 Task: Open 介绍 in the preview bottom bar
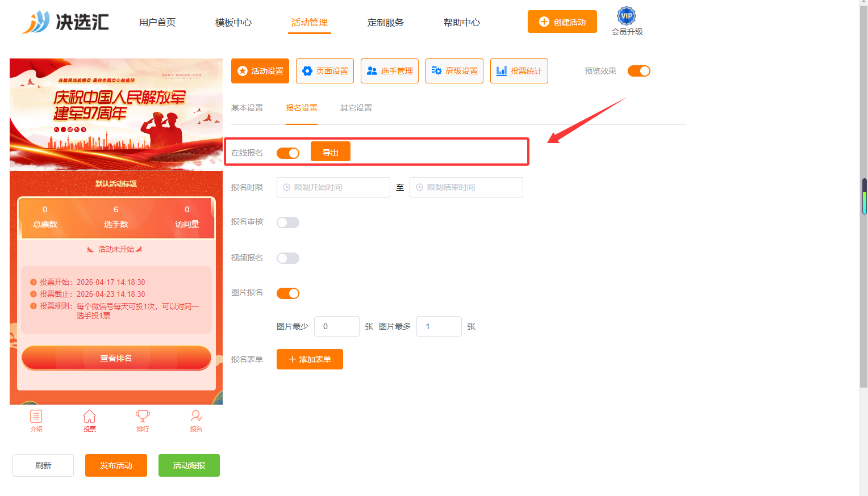(36, 421)
